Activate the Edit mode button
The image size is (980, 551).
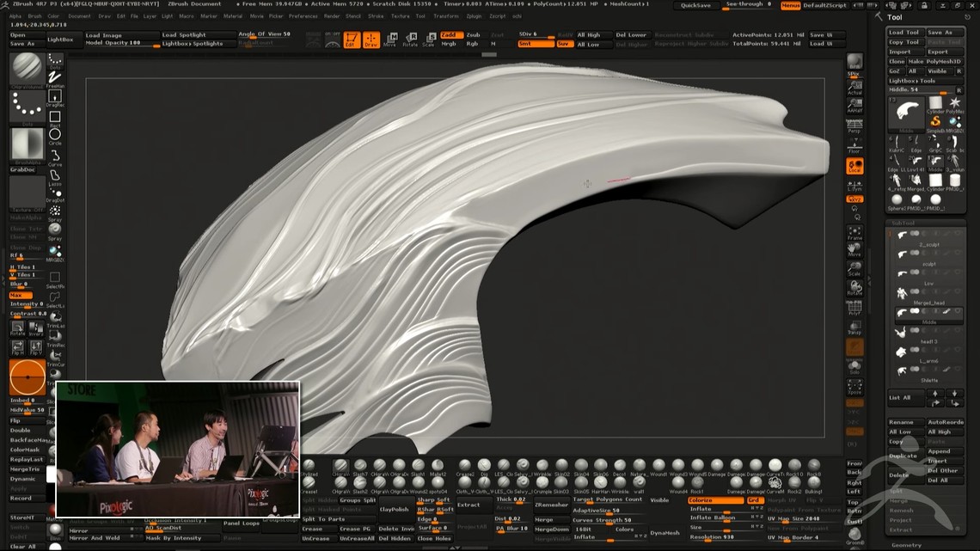tap(352, 40)
